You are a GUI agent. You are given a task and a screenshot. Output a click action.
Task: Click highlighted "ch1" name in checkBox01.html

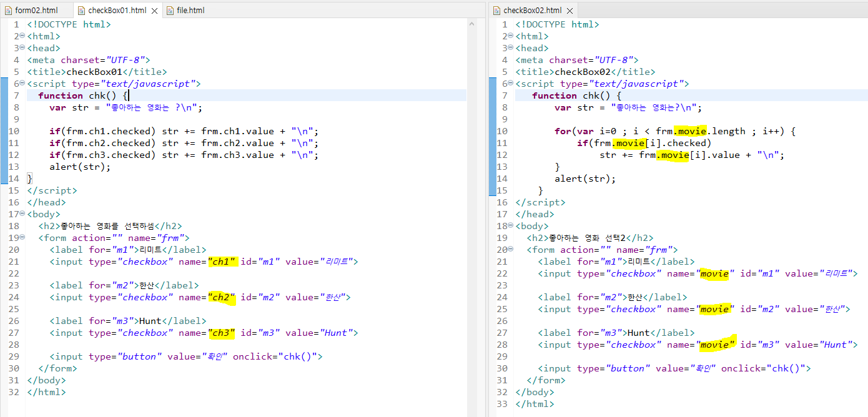pyautogui.click(x=222, y=262)
